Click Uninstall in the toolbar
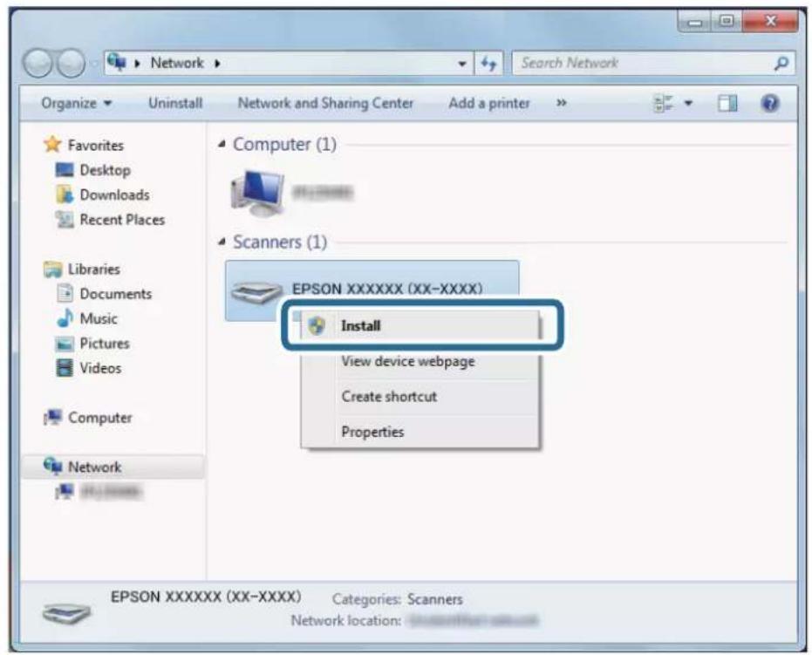 point(175,103)
